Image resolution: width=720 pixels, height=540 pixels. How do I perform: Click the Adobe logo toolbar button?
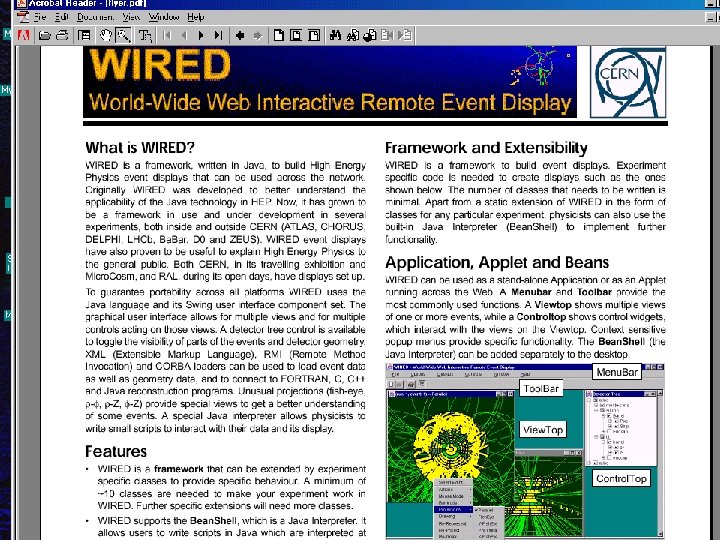pyautogui.click(x=24, y=35)
